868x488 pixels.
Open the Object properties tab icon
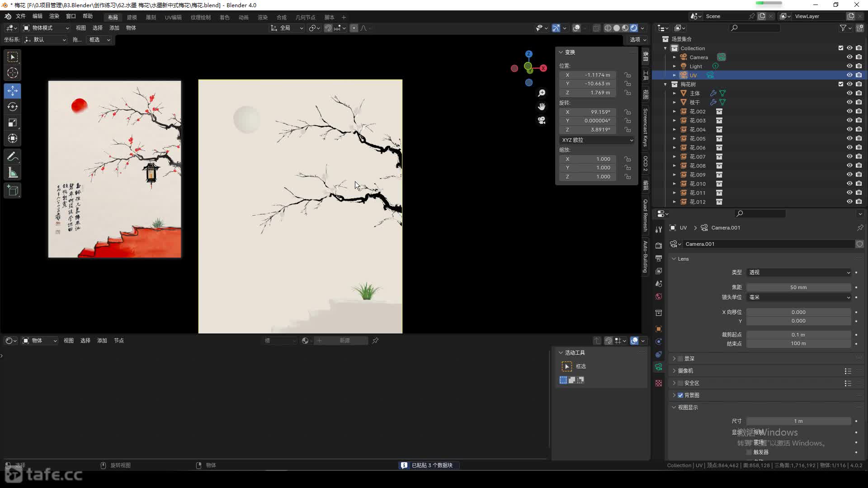[x=659, y=329]
